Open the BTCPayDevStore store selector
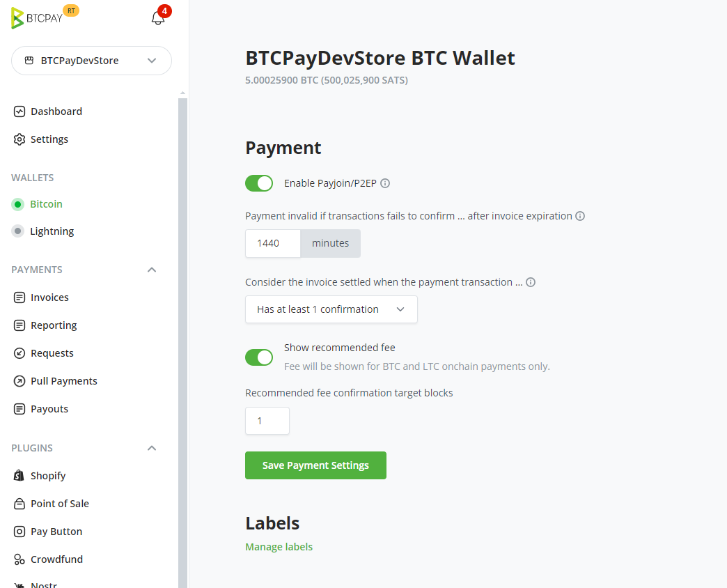 pyautogui.click(x=91, y=61)
